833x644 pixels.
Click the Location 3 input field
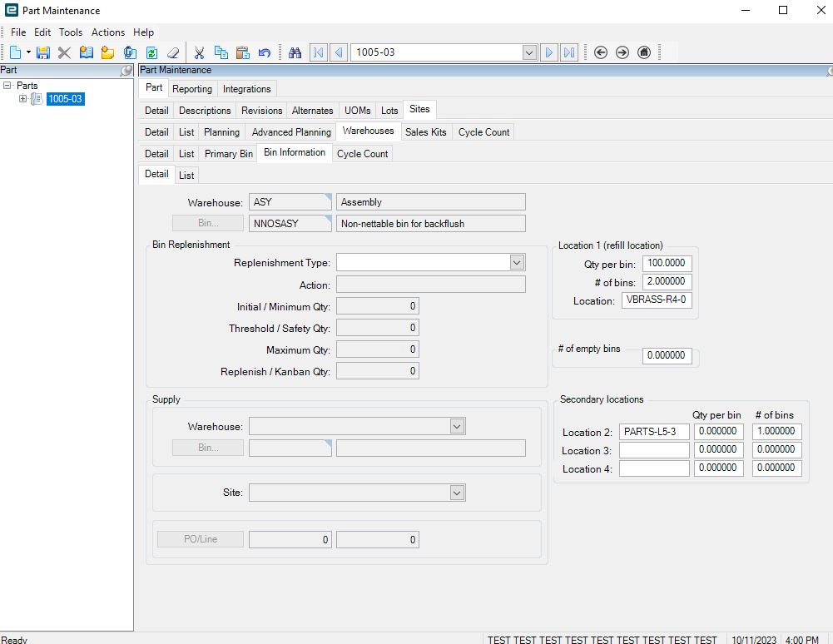coord(654,450)
